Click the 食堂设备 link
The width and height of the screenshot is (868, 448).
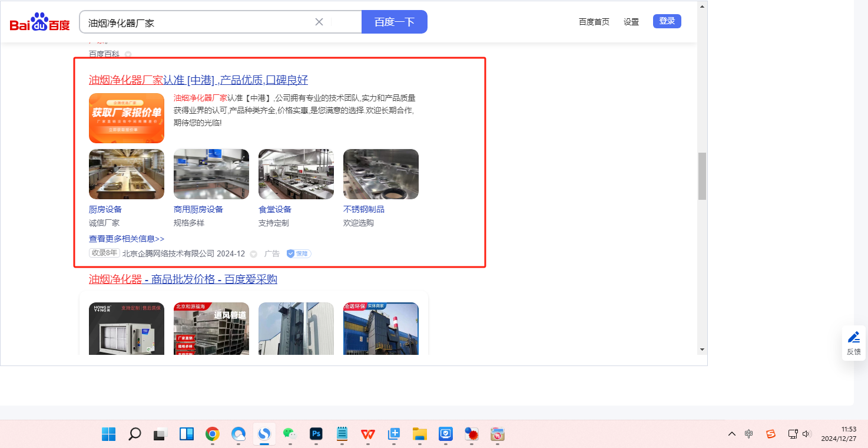[275, 209]
